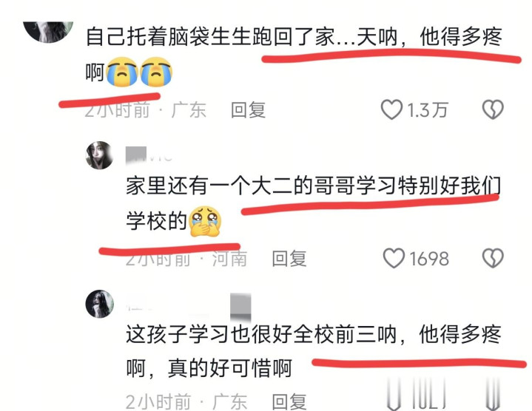Reply to the 河南 comment
This screenshot has height=411, width=532.
click(x=289, y=259)
